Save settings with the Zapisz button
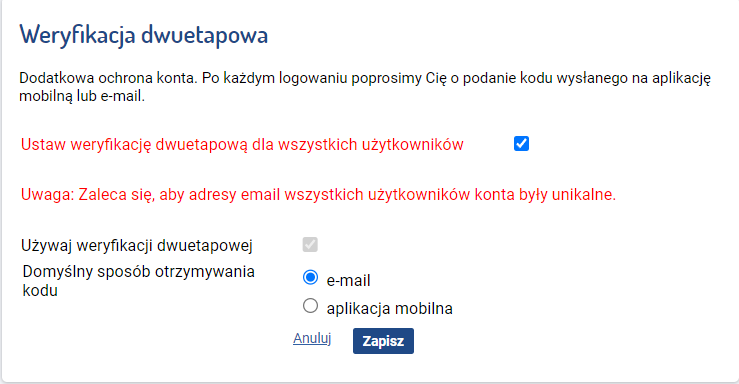 point(383,341)
